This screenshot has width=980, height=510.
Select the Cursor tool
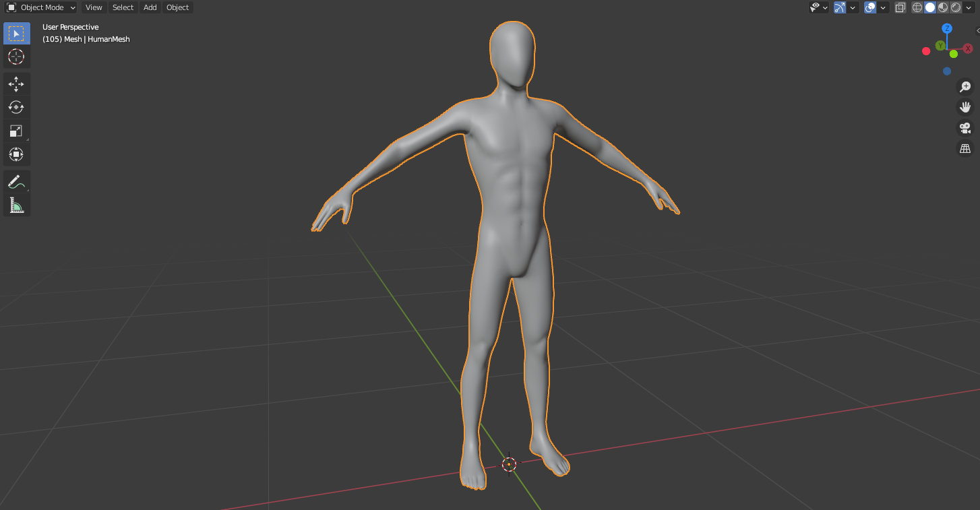pos(16,57)
